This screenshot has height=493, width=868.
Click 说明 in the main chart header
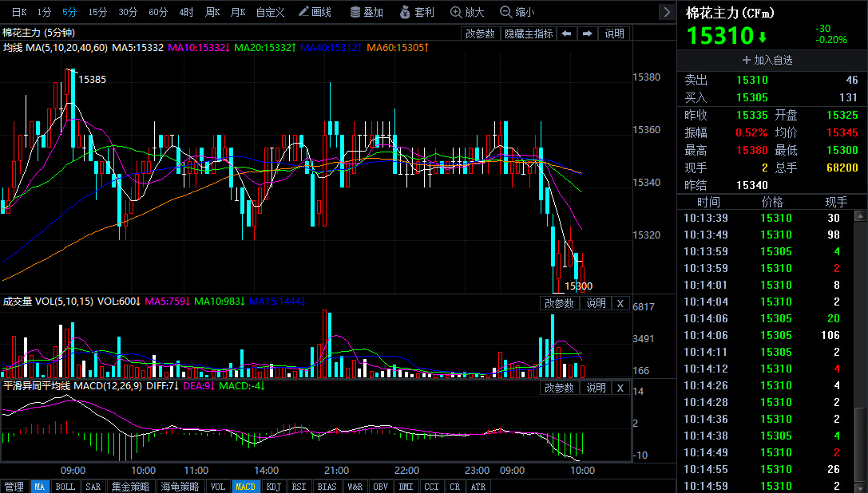[614, 34]
